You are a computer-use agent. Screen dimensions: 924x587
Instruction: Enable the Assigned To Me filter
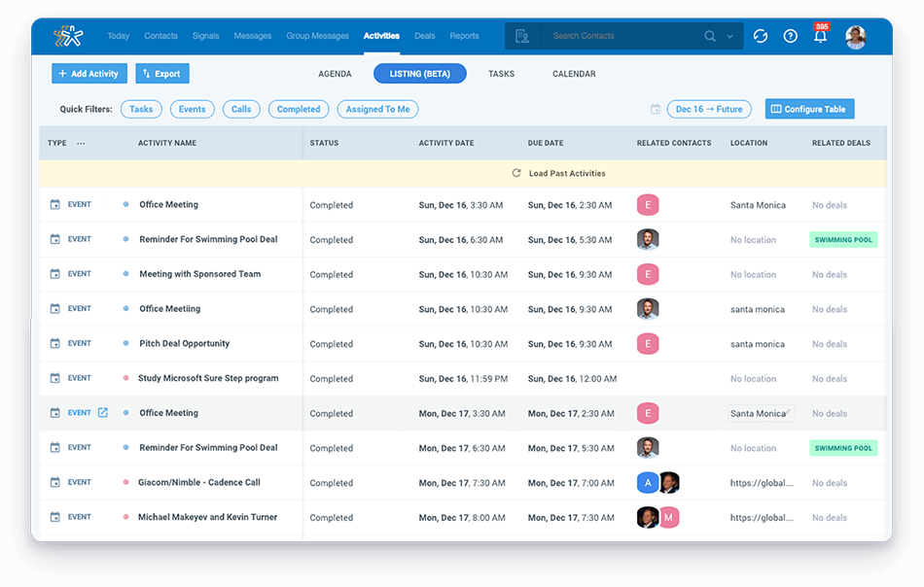pyautogui.click(x=377, y=109)
